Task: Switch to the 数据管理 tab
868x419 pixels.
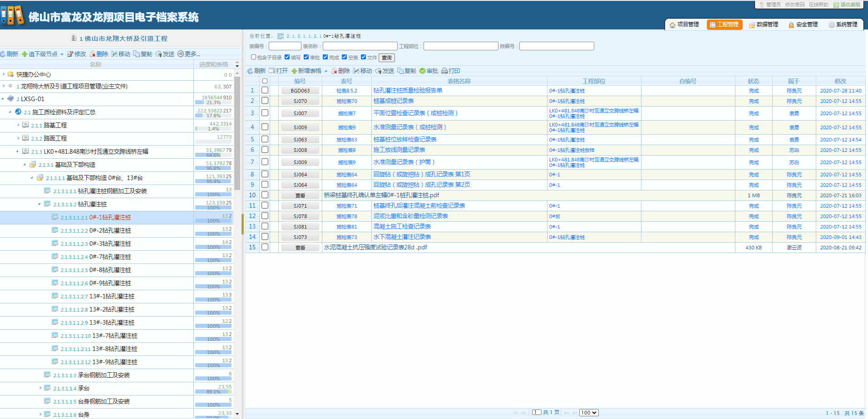Action: [764, 24]
